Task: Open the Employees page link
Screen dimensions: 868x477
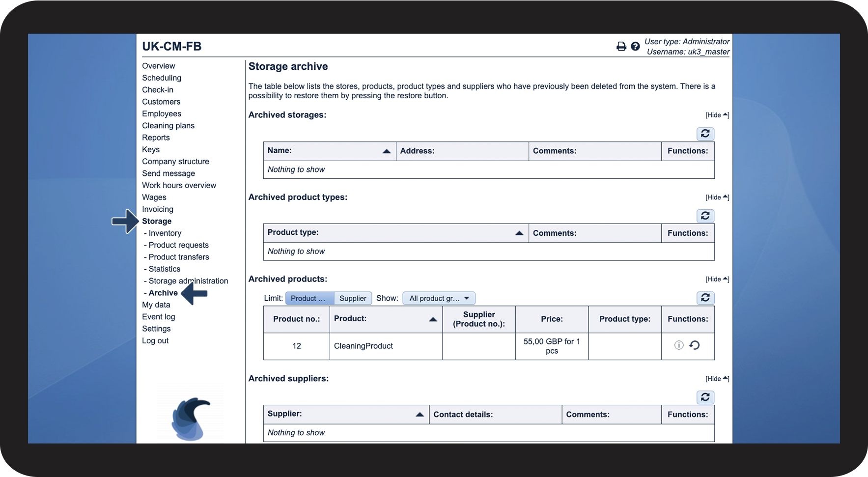Action: 162,113
